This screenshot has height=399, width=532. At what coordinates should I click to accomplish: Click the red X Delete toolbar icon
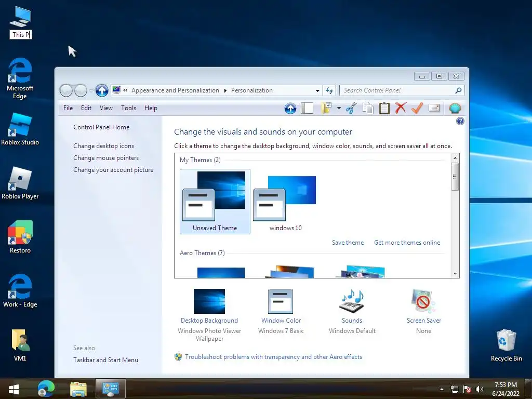(x=401, y=108)
